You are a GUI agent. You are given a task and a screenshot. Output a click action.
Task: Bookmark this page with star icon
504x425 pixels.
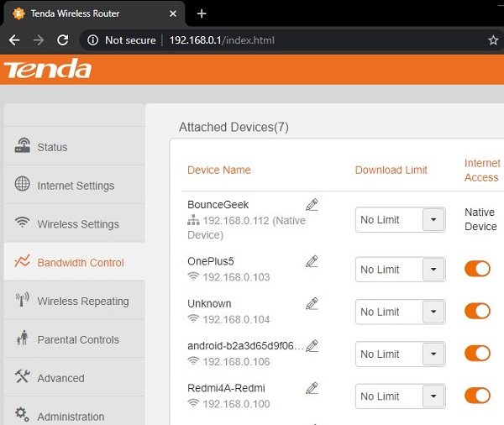point(493,40)
